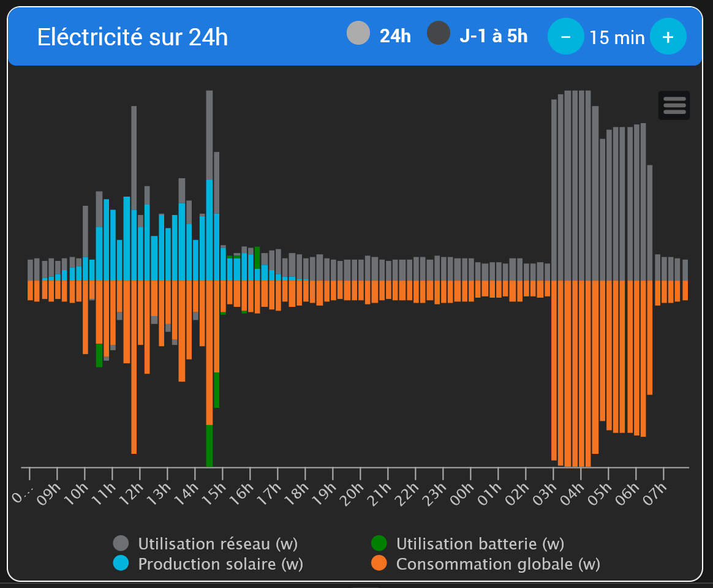Decrease the interval with minus button
Viewport: 713px width, 588px height.
(x=565, y=37)
